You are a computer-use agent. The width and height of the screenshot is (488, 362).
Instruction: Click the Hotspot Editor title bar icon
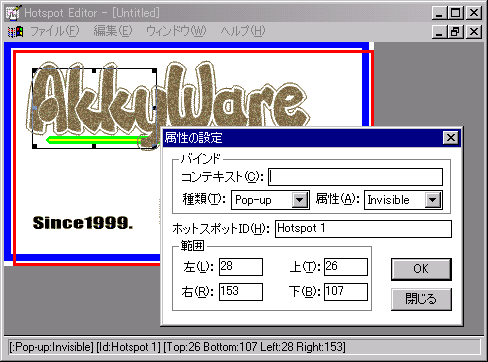click(13, 13)
